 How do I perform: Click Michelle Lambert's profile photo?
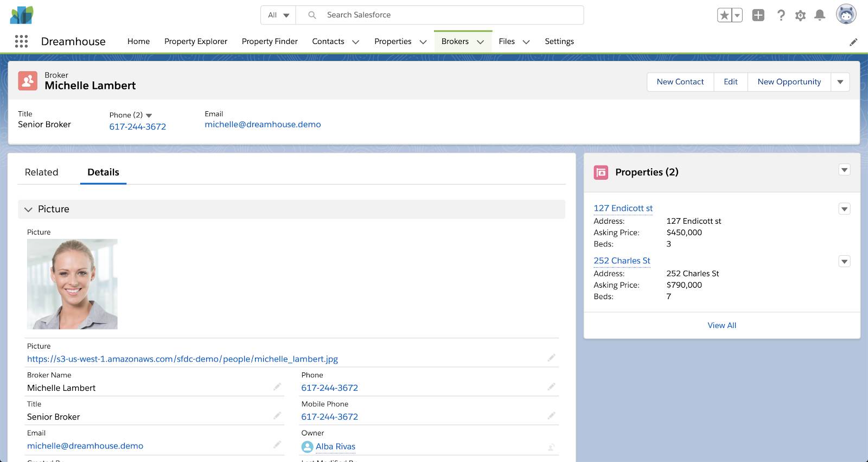pos(72,284)
